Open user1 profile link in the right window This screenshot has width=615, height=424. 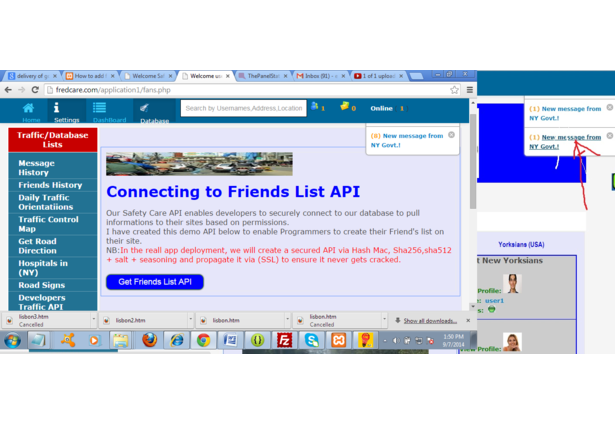[494, 301]
